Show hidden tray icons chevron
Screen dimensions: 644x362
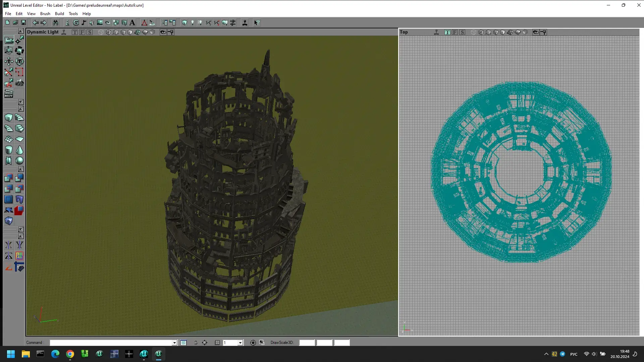pyautogui.click(x=546, y=354)
